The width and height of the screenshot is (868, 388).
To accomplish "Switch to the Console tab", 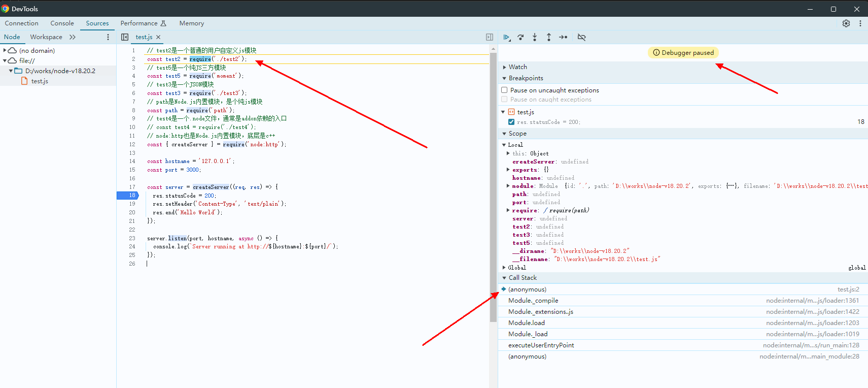I will pos(62,23).
